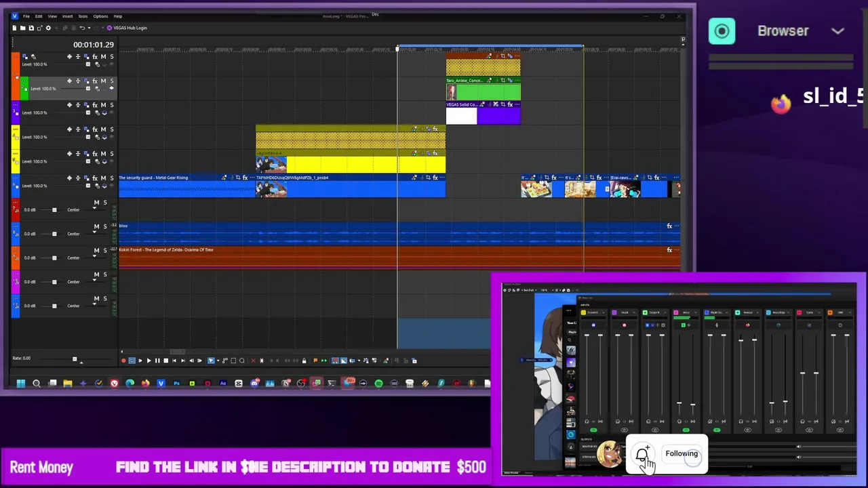Image resolution: width=868 pixels, height=488 pixels.
Task: Click Play From Start button
Action: (x=140, y=361)
